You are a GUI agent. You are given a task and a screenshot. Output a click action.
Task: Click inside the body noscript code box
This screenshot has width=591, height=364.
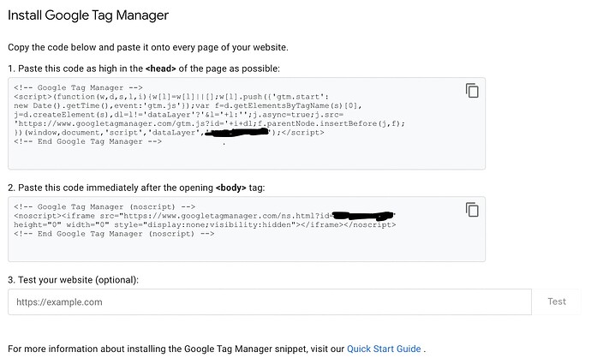[x=247, y=229]
